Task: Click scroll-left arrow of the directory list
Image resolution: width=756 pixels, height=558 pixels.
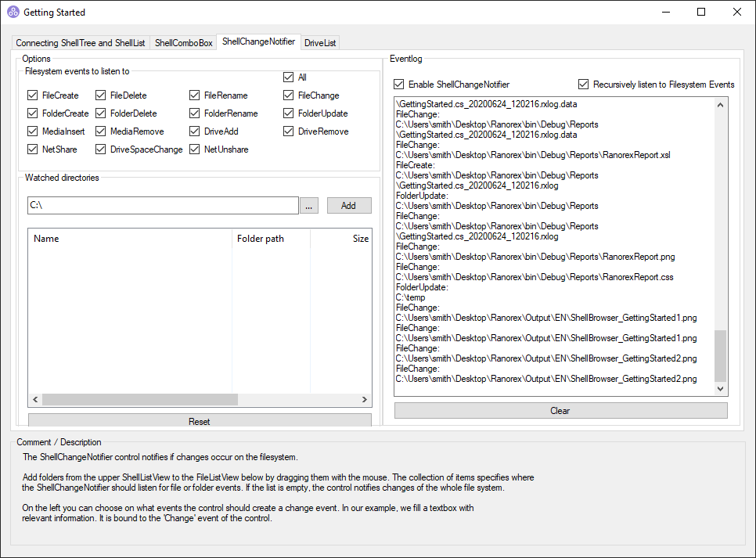Action: click(x=34, y=400)
